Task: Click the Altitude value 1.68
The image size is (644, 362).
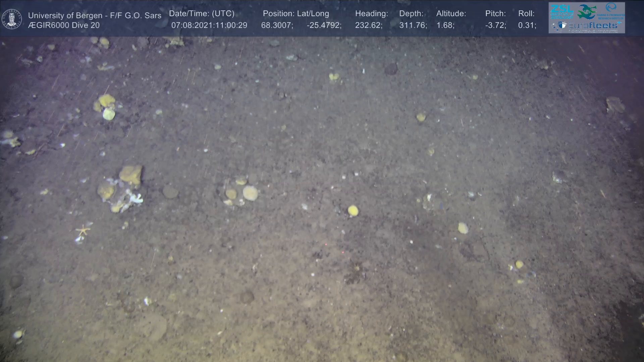Action: click(445, 25)
